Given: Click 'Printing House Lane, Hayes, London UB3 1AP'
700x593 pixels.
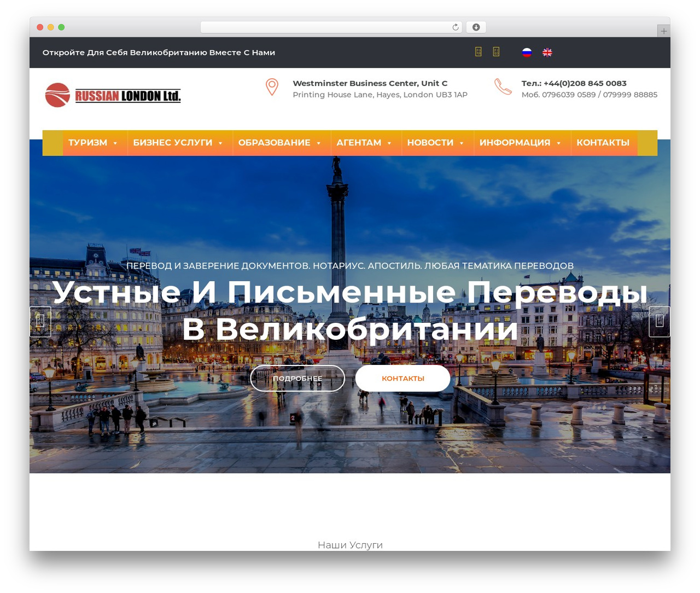Looking at the screenshot, I should tap(380, 95).
